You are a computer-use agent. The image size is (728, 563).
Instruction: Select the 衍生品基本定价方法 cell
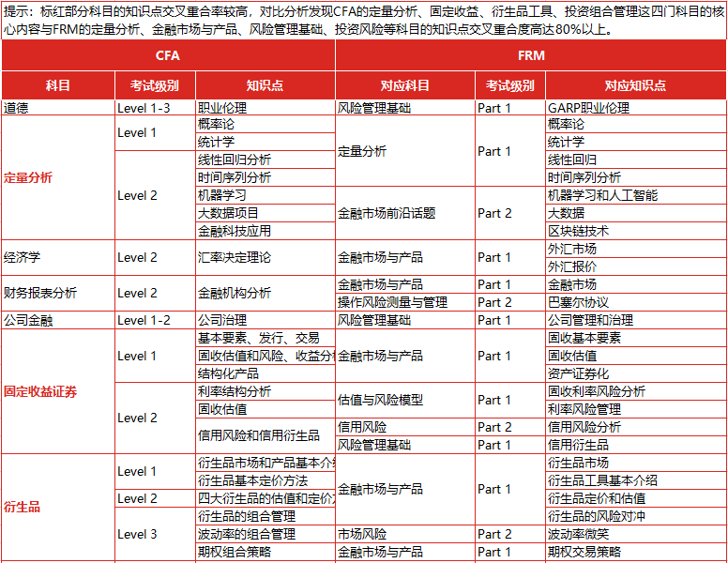point(265,480)
